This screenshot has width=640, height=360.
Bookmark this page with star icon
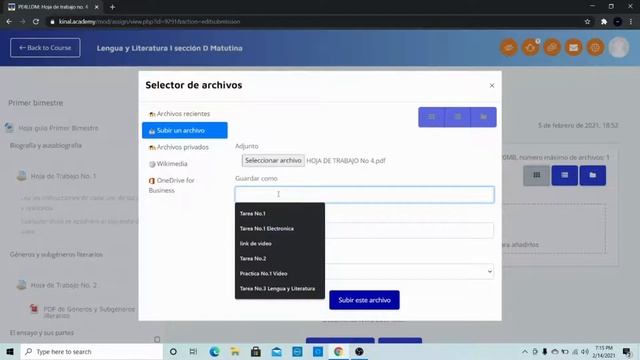587,22
